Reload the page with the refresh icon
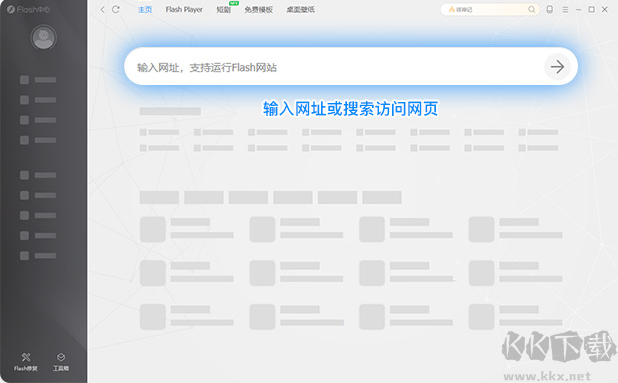Image resolution: width=618 pixels, height=383 pixels. pyautogui.click(x=116, y=9)
